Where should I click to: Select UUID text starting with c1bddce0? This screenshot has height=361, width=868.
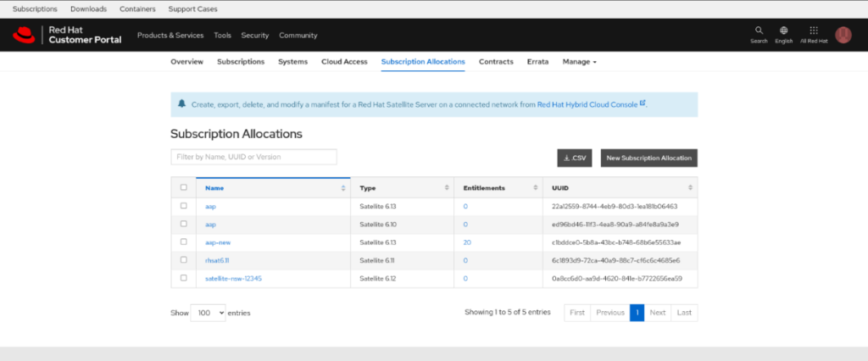click(x=616, y=242)
